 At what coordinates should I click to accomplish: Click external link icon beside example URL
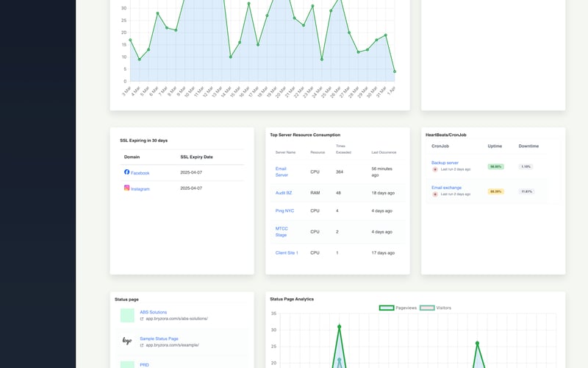(x=142, y=345)
